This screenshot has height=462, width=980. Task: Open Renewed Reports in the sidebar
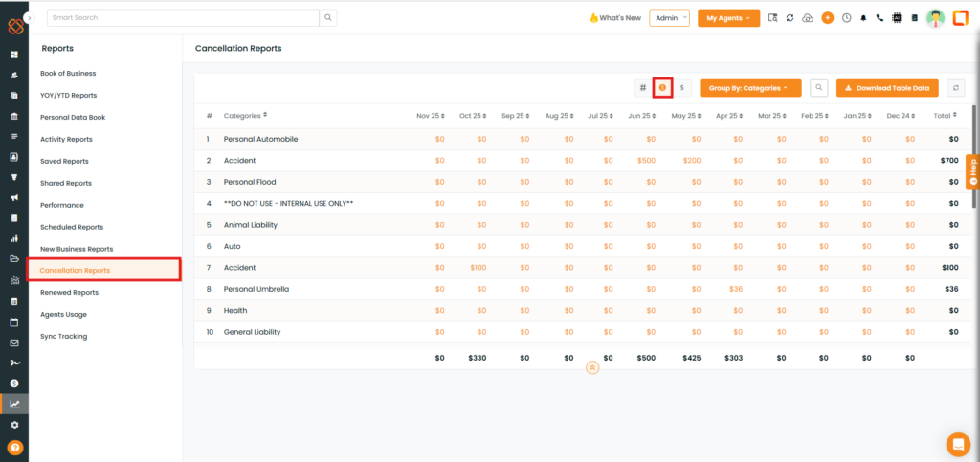69,293
